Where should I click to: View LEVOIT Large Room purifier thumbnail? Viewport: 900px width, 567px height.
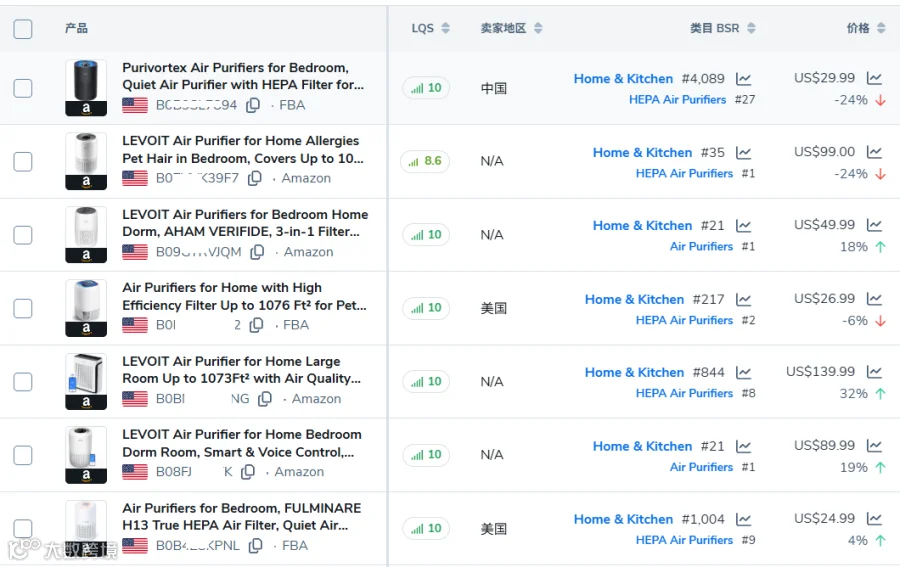click(86, 381)
